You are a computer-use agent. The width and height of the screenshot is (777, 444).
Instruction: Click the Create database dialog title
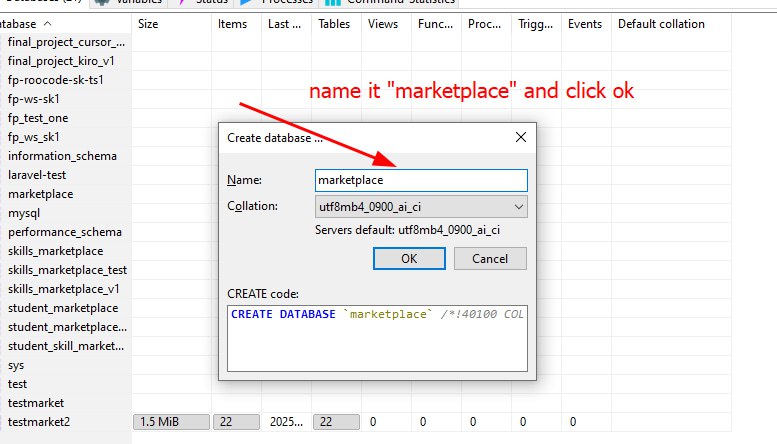tap(275, 138)
